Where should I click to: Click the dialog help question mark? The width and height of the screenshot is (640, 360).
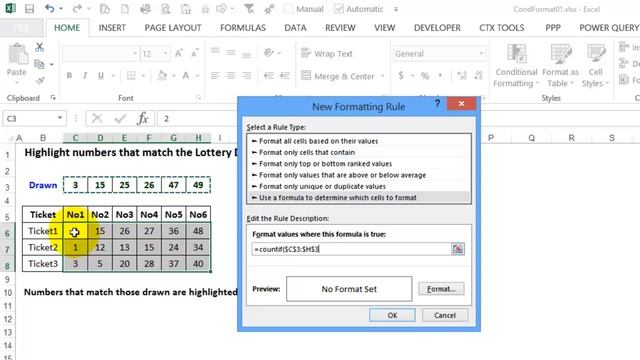(437, 104)
